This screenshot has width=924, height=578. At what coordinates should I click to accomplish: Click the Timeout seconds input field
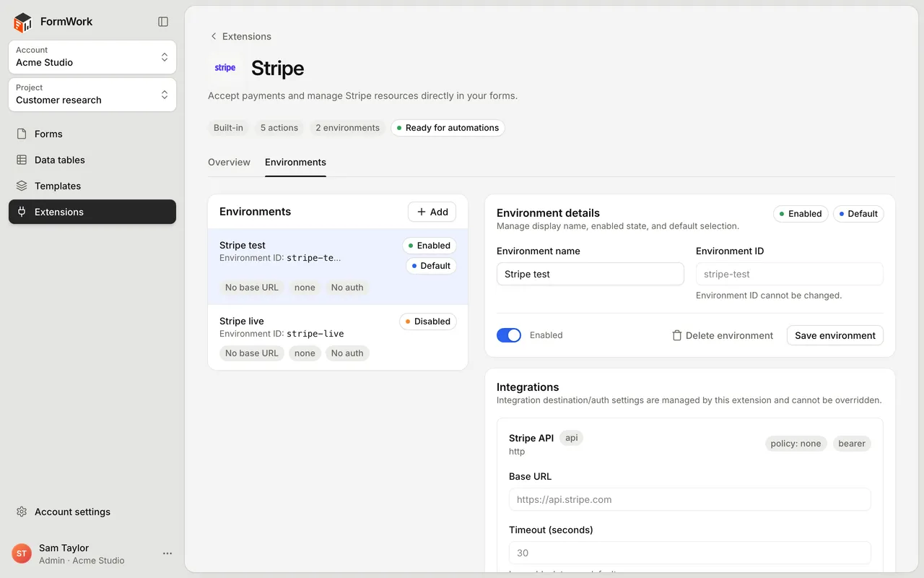pyautogui.click(x=690, y=553)
